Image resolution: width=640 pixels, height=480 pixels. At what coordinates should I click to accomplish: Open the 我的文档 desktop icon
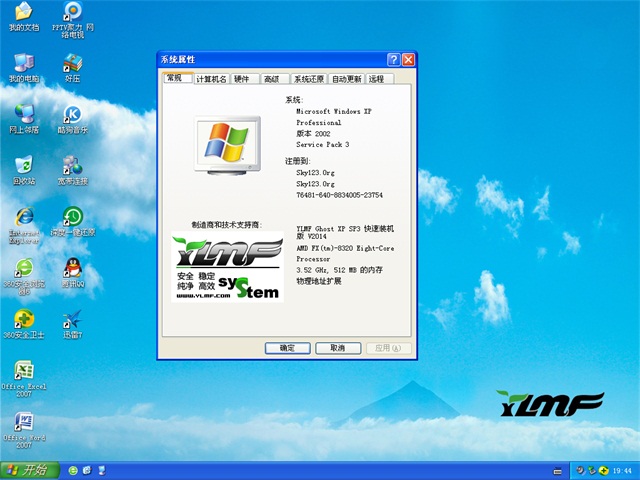[23, 14]
